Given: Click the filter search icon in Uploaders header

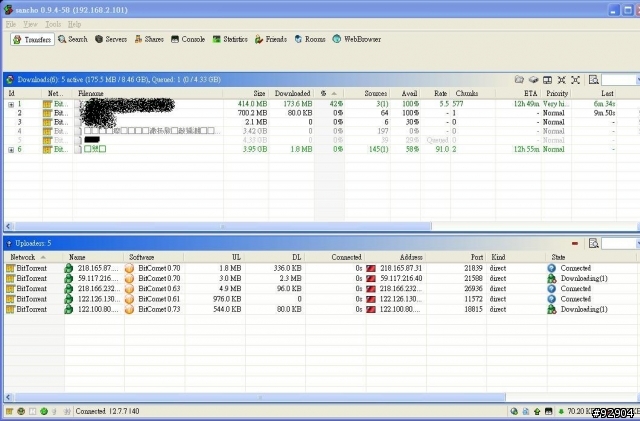Looking at the screenshot, I should [x=594, y=243].
